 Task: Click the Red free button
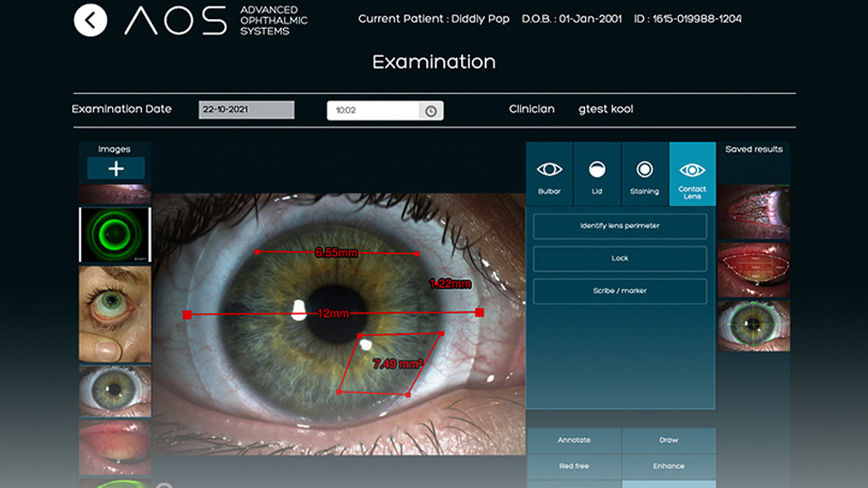pyautogui.click(x=574, y=466)
